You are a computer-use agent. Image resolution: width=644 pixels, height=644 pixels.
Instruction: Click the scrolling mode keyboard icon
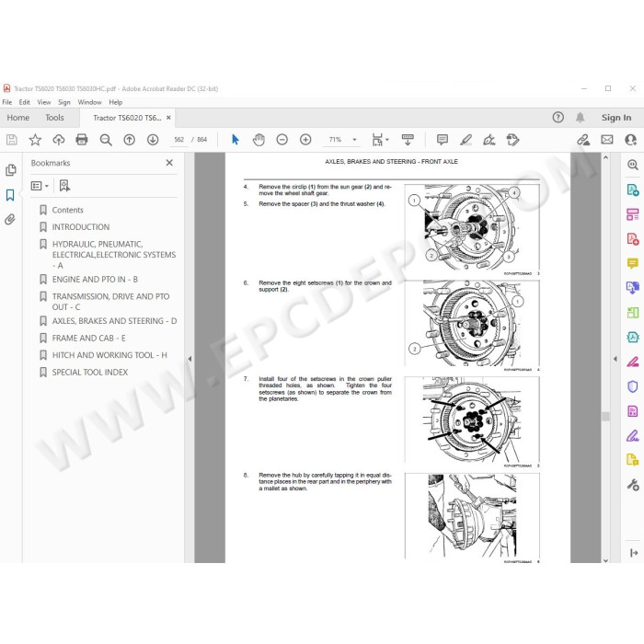point(408,140)
